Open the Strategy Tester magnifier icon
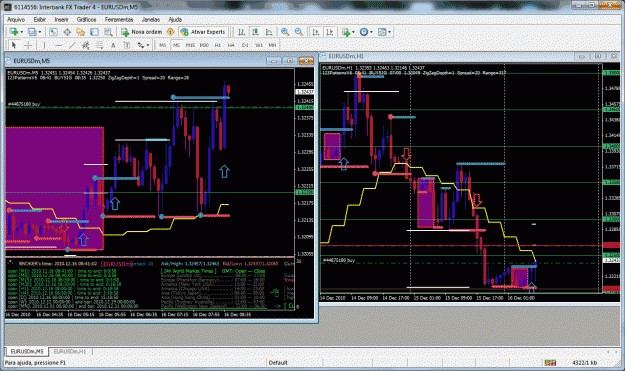This screenshot has height=371, width=625. tap(108, 32)
